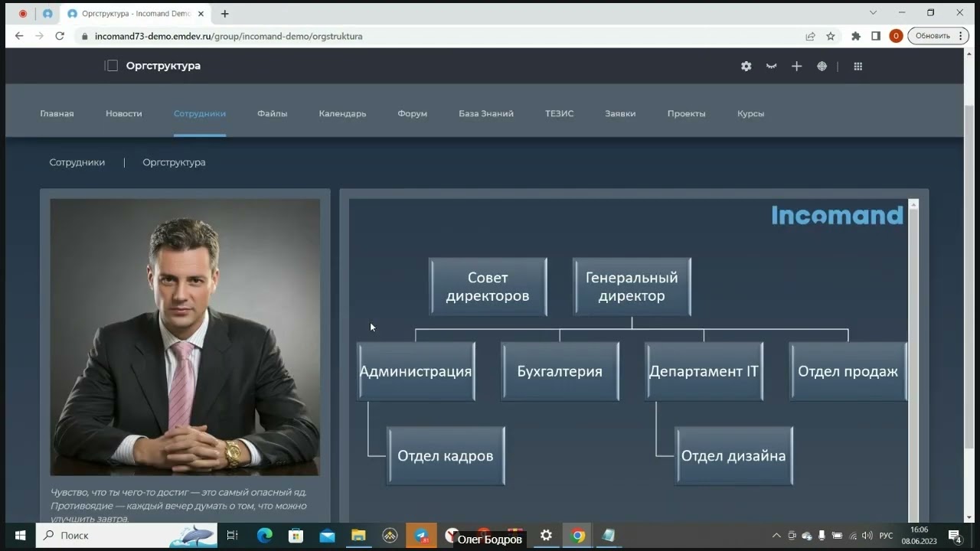Open the notification center icon
The width and height of the screenshot is (980, 551).
955,536
